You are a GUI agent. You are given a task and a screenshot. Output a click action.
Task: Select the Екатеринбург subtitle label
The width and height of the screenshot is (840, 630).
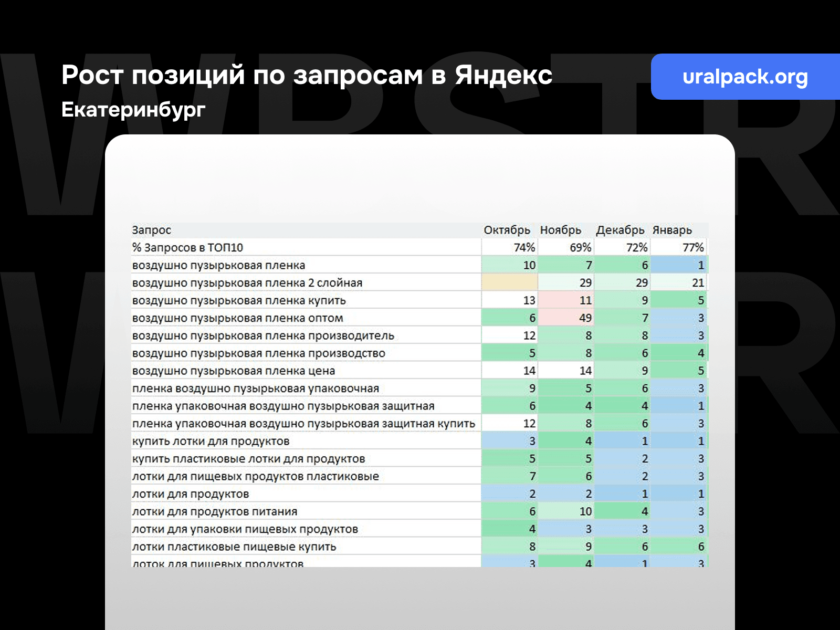(133, 110)
